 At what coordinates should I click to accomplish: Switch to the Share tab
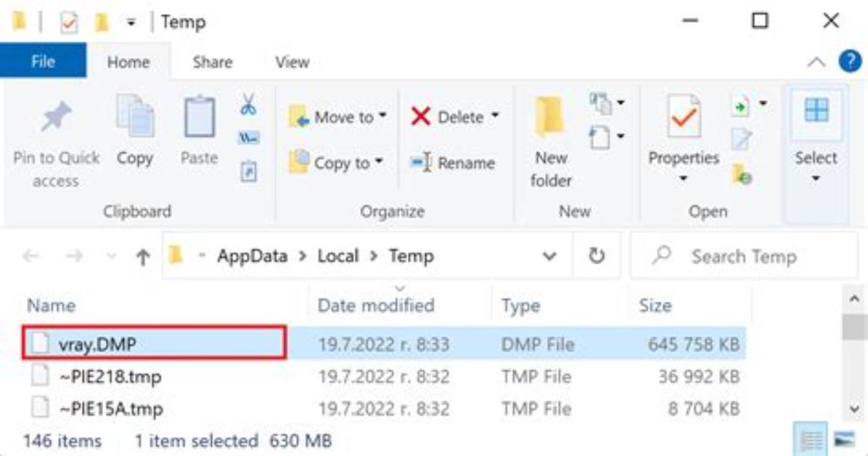tap(213, 62)
